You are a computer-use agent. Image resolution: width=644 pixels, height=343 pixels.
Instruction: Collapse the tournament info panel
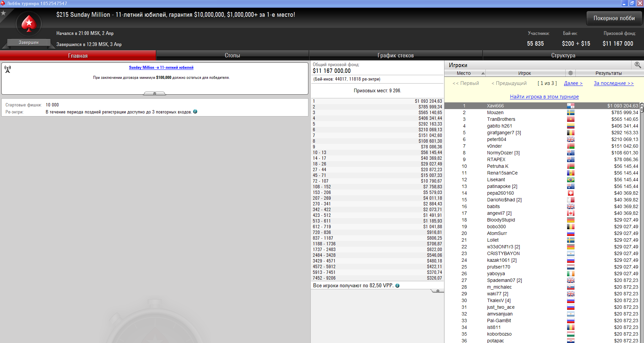coord(155,93)
